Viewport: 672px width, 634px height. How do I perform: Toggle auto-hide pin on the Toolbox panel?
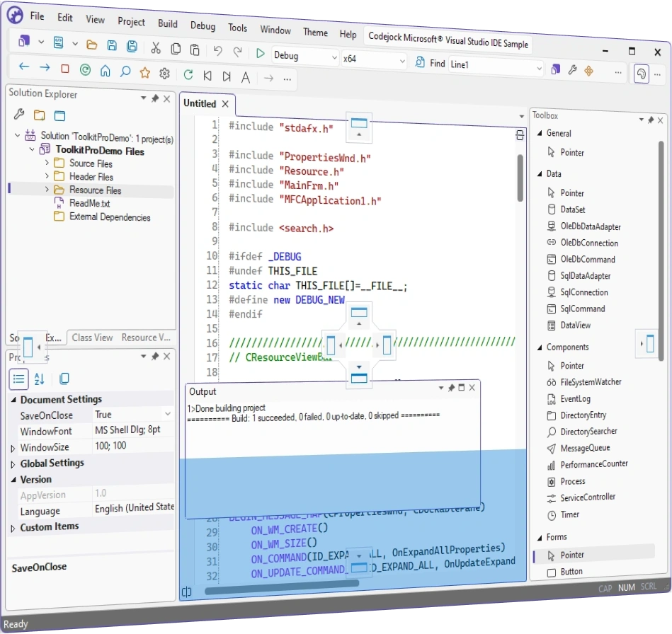pos(651,120)
